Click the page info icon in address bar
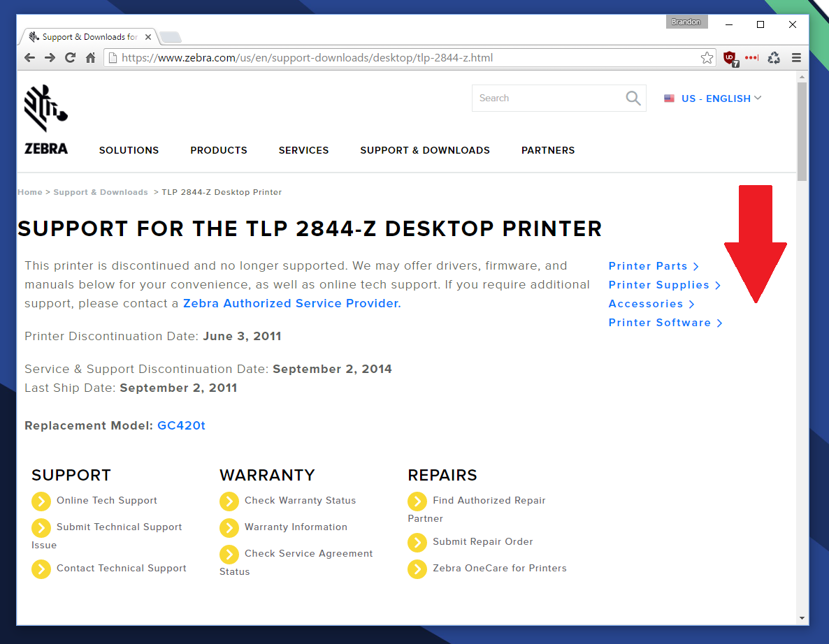829x644 pixels. 112,57
